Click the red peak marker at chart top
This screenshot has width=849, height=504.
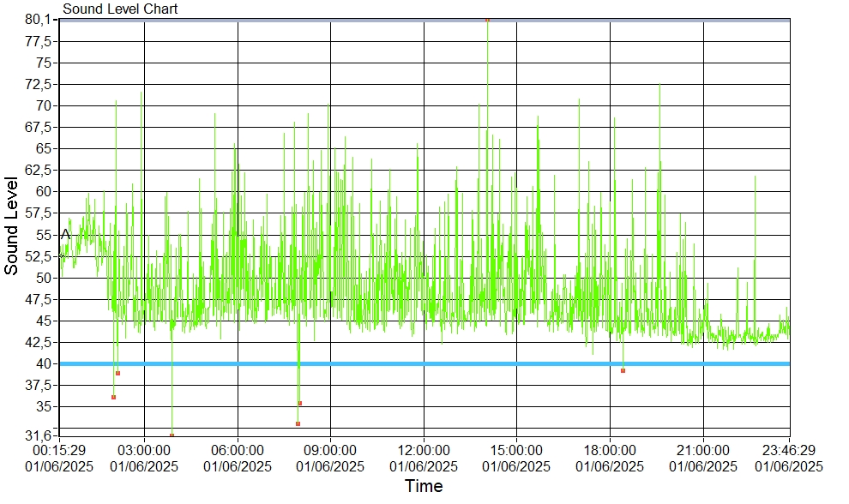tap(487, 19)
